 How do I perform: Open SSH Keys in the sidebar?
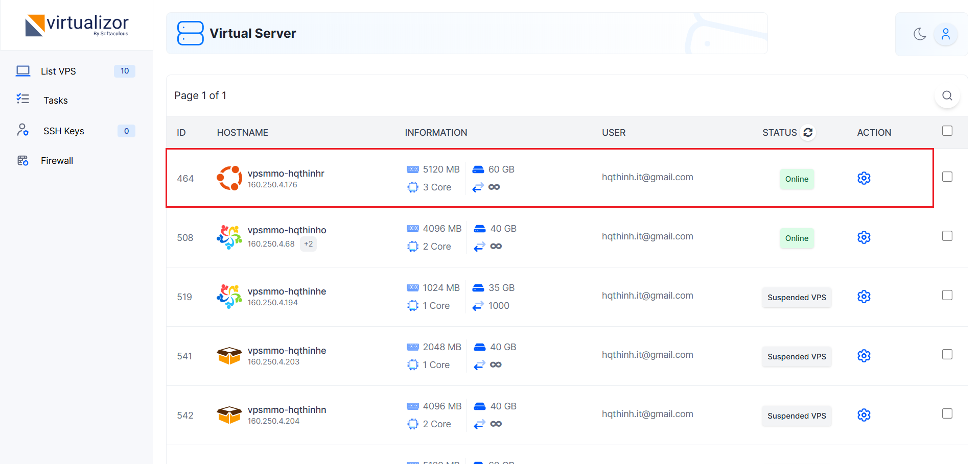(x=63, y=131)
